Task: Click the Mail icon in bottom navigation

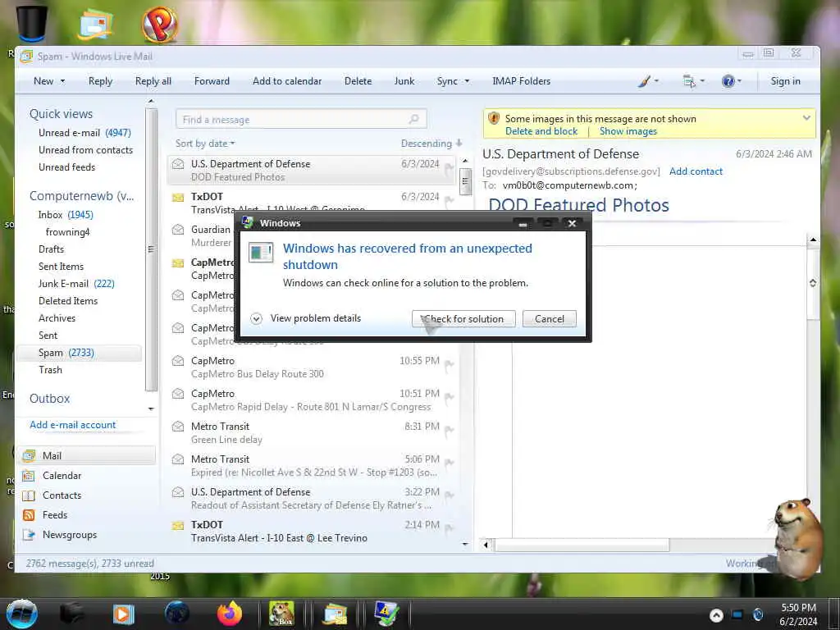Action: point(29,456)
